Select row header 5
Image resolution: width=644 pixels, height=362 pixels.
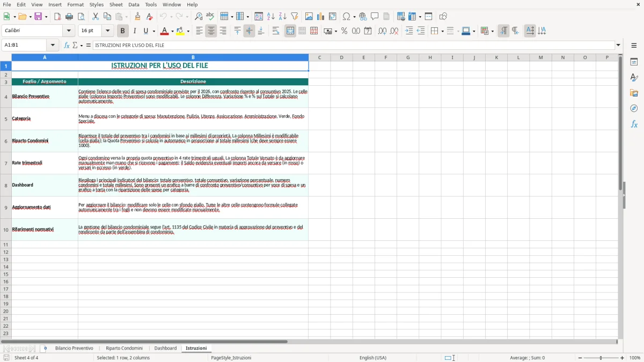tap(6, 119)
